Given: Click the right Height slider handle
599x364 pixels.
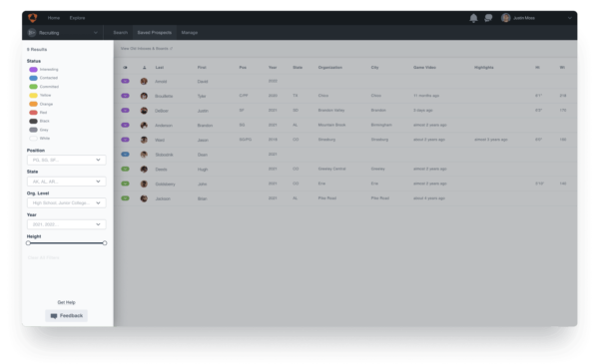Looking at the screenshot, I should 105,243.
